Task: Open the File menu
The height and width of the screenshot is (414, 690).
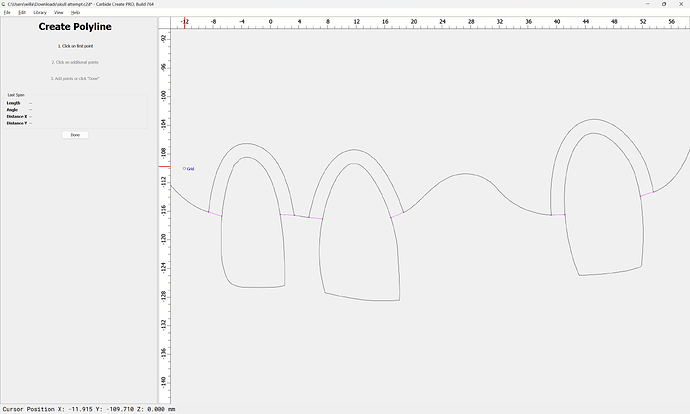Action: coord(6,12)
